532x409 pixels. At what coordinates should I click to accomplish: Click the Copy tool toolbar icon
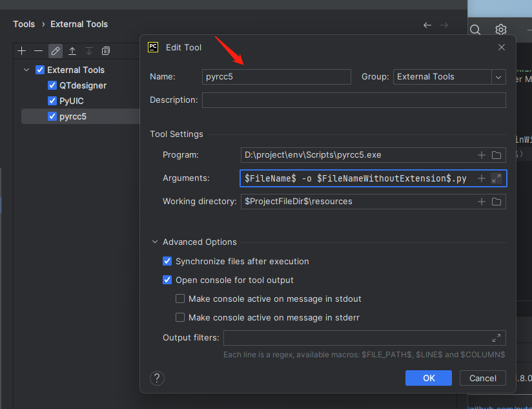coord(106,50)
